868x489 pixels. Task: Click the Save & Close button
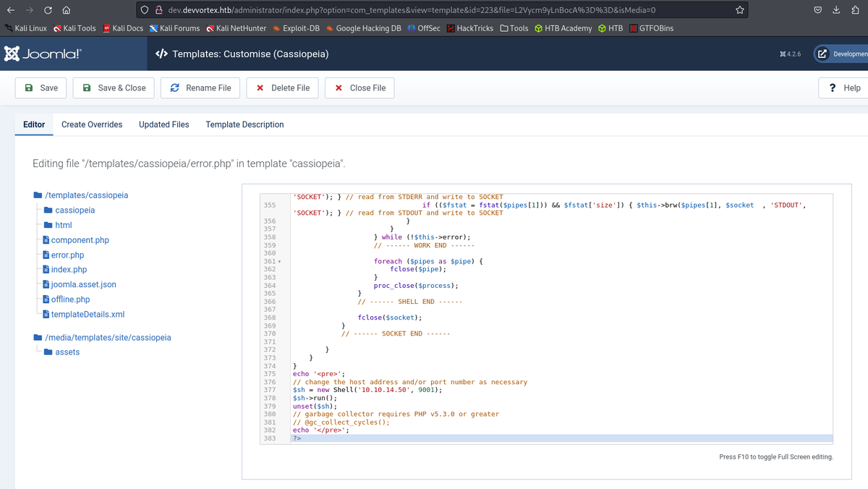point(114,88)
